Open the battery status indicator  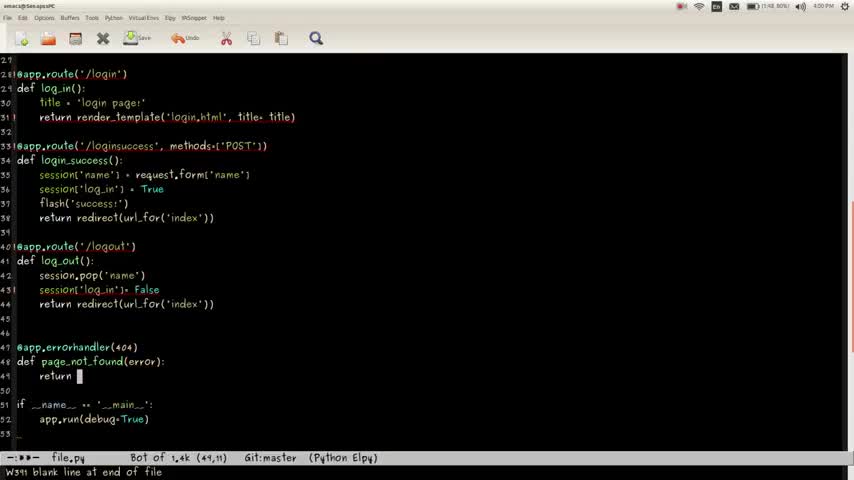click(x=768, y=7)
